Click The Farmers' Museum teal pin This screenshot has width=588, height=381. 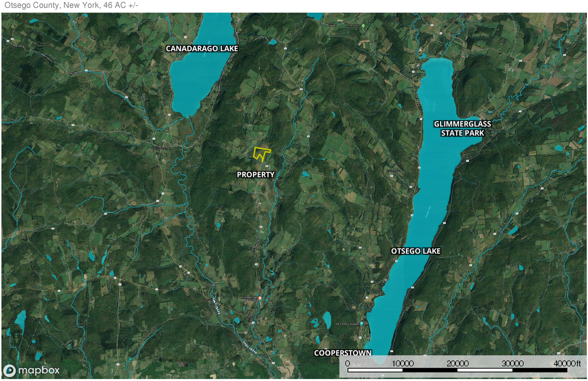click(361, 324)
